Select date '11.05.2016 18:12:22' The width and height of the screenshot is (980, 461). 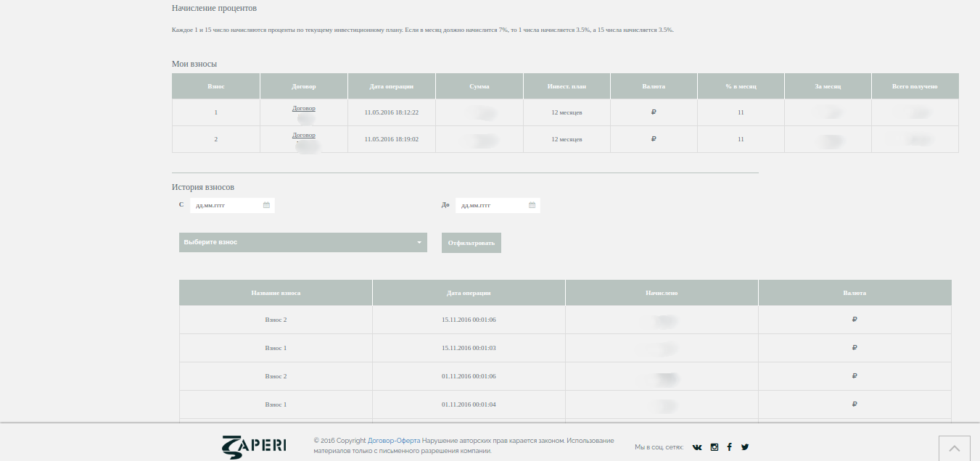coord(392,112)
